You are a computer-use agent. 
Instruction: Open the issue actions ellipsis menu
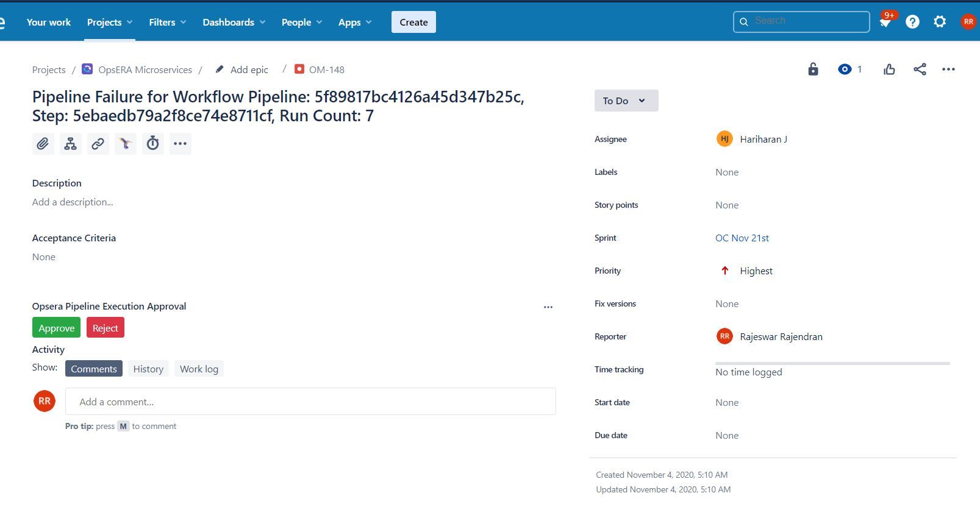coord(948,69)
